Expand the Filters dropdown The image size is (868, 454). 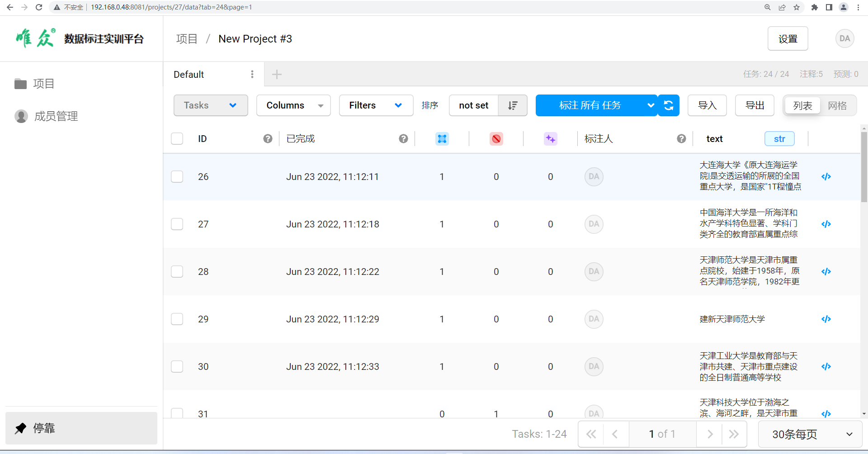click(x=376, y=105)
